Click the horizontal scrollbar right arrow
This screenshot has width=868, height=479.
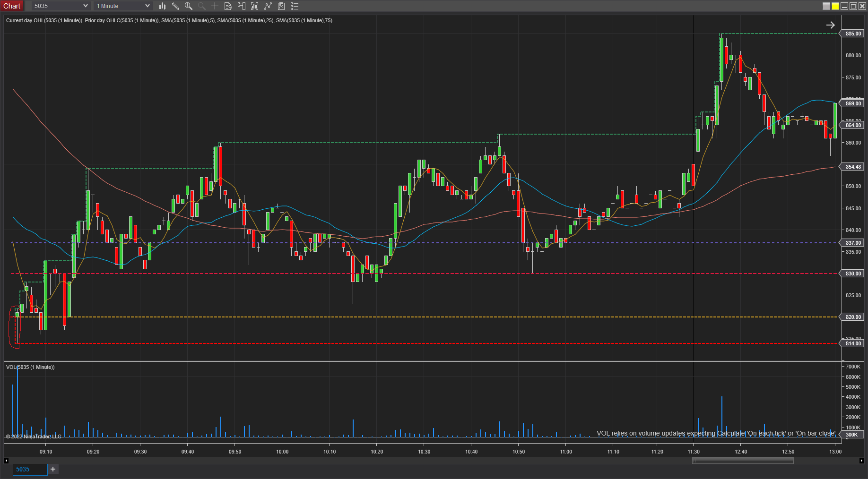[x=861, y=461]
